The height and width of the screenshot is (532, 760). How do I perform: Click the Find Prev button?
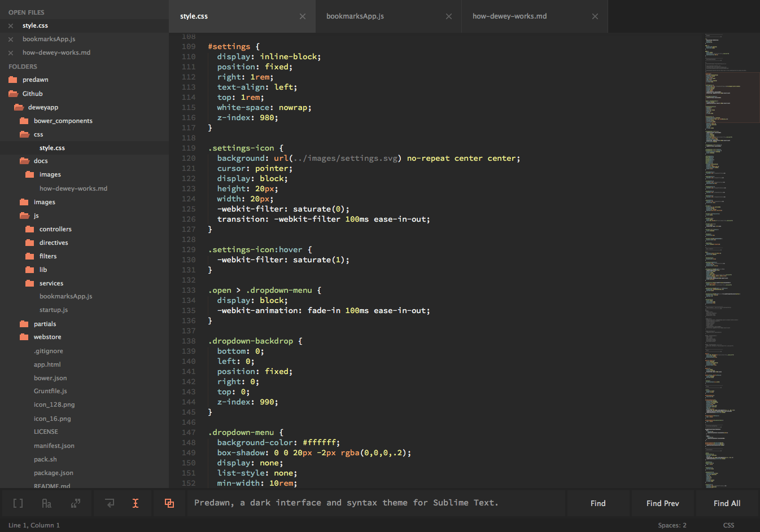(662, 503)
